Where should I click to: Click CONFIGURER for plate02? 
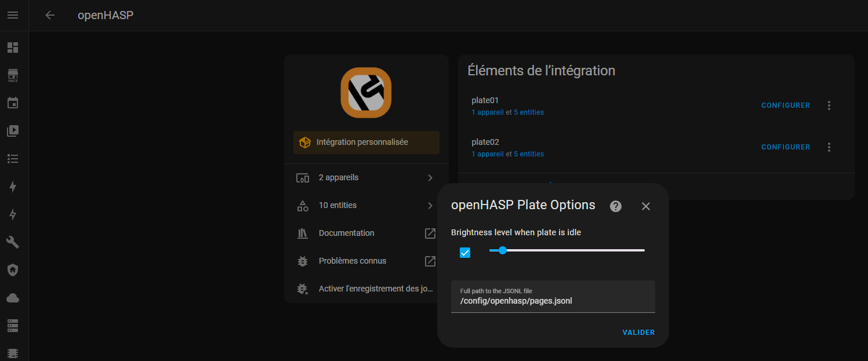(786, 147)
